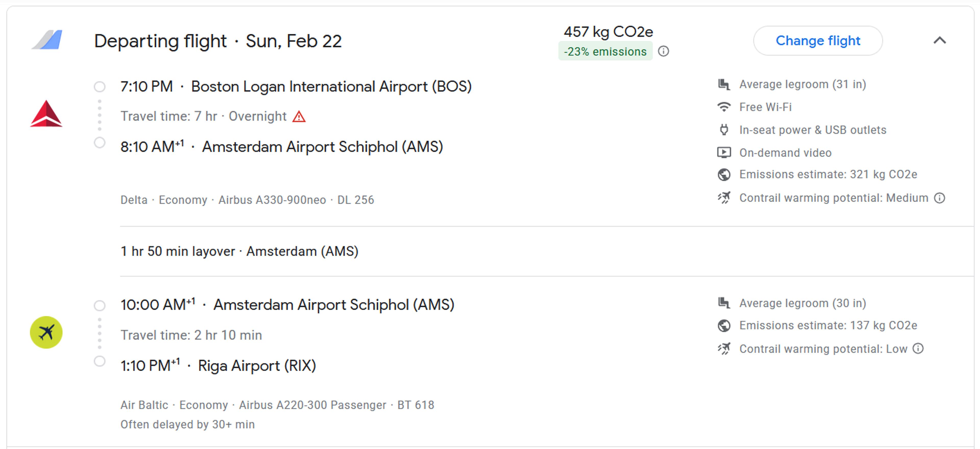
Task: Open the contrail warming potential info circle
Action: click(940, 198)
